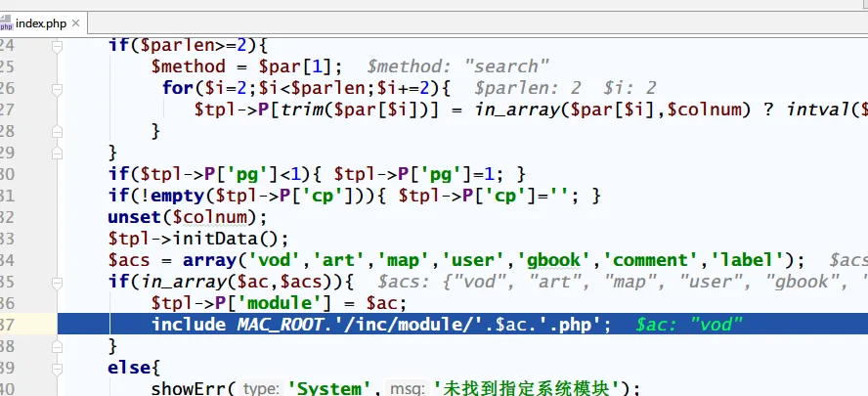Click line number 33 in the gutter
This screenshot has height=396, width=868.
[x=8, y=239]
